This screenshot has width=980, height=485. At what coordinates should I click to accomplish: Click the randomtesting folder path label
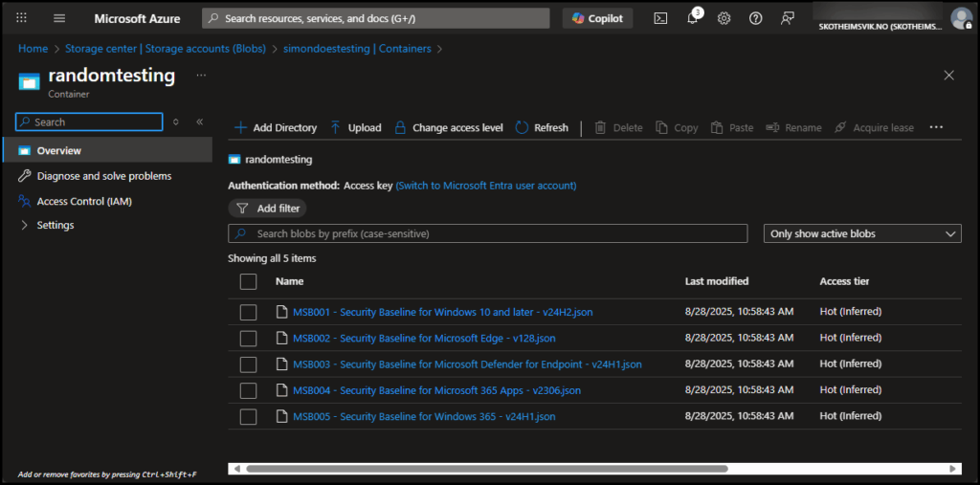point(278,160)
